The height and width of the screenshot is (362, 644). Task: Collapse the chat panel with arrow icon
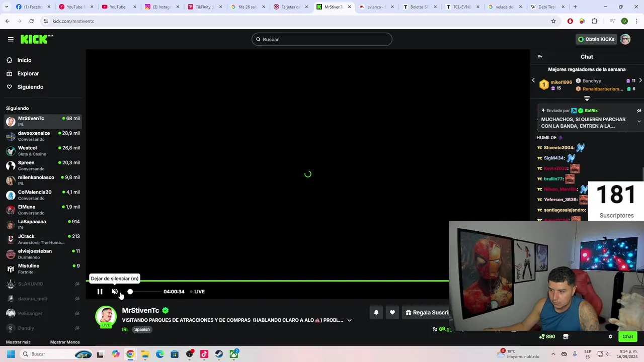point(540,57)
